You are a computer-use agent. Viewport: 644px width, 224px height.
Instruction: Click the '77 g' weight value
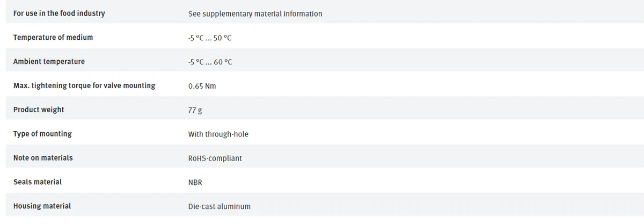click(x=195, y=110)
